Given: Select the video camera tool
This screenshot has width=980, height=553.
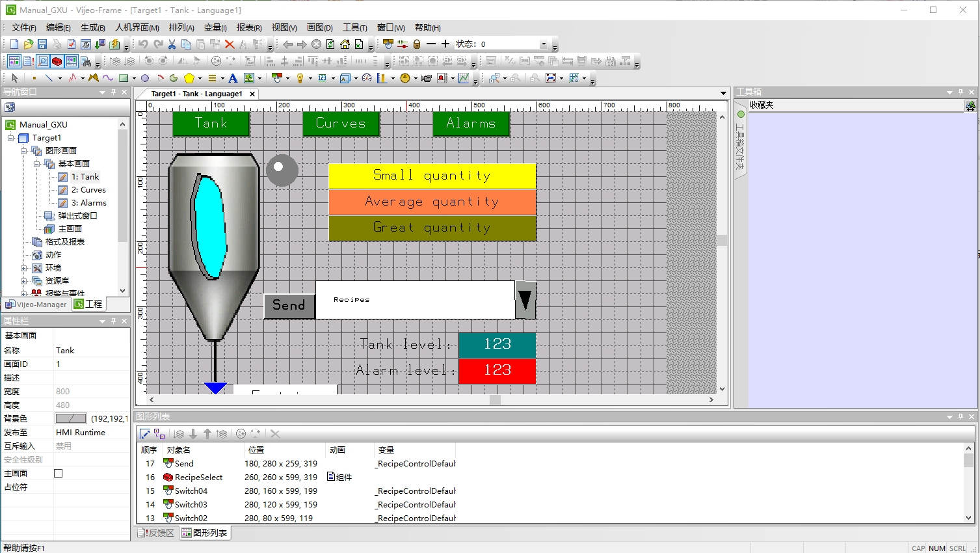Looking at the screenshot, I should coord(426,78).
